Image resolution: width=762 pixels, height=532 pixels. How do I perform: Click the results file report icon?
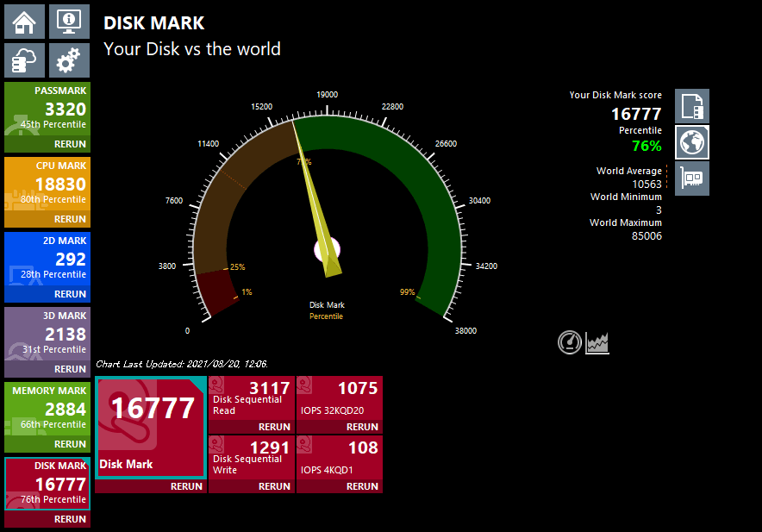point(692,106)
